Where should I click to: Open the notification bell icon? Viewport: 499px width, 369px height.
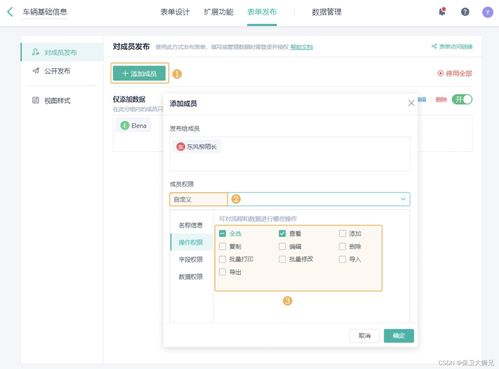[x=442, y=12]
